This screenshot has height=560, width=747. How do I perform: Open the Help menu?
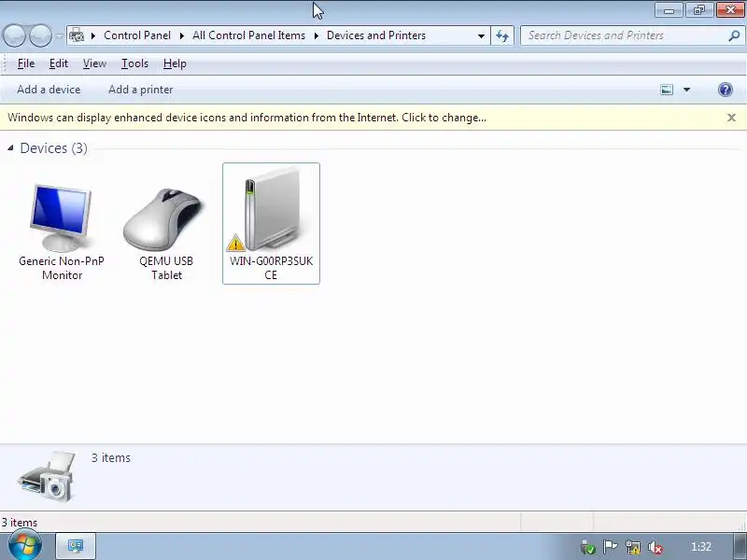coord(175,63)
